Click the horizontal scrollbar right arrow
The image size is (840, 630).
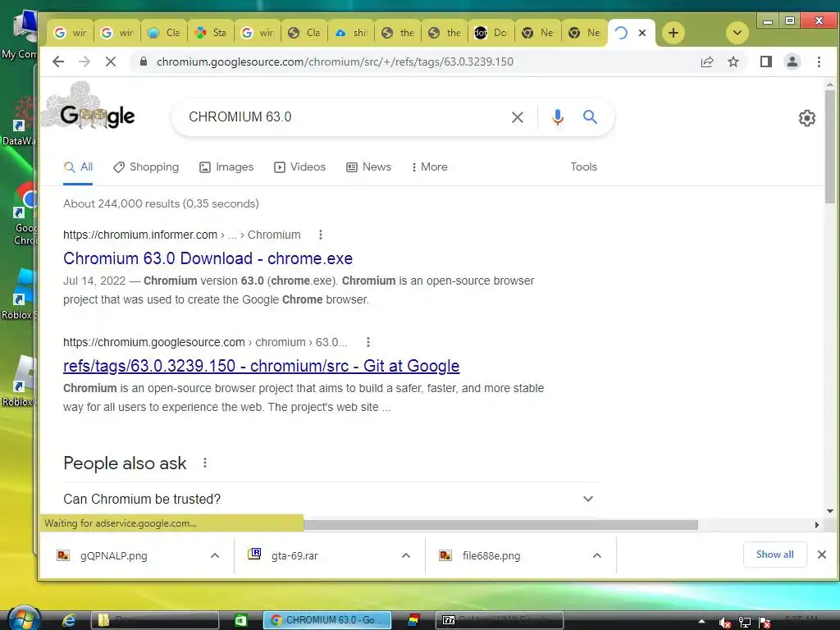click(816, 525)
